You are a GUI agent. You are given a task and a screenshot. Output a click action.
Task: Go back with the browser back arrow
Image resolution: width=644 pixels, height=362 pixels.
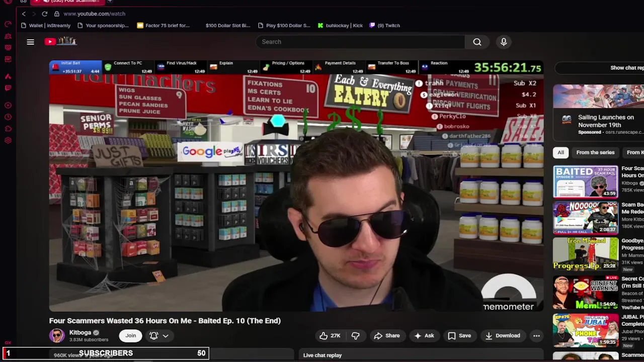point(24,14)
